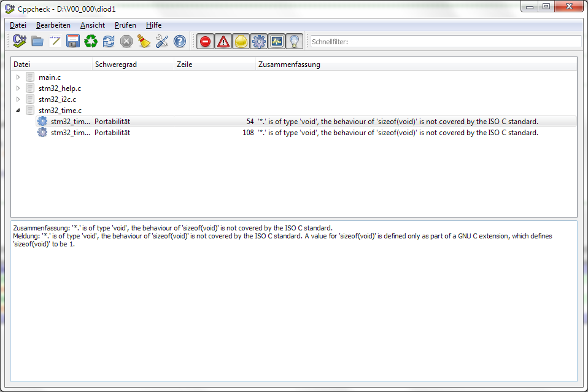Select the stm32_help.c file entry
The height and width of the screenshot is (392, 588).
(60, 88)
